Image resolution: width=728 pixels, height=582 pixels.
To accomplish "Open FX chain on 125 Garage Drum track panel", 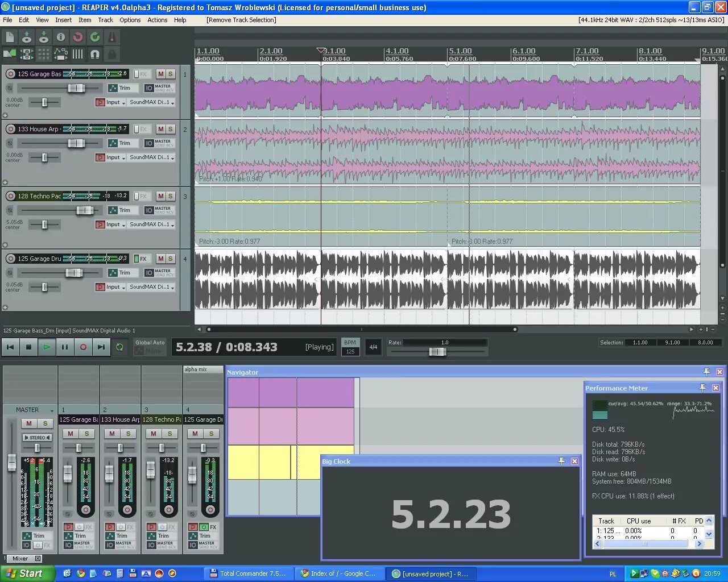I will [142, 259].
